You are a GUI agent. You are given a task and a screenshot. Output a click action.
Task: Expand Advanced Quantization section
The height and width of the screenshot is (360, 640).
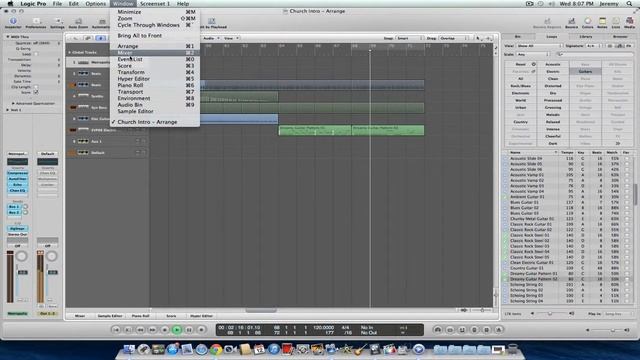pyautogui.click(x=13, y=103)
